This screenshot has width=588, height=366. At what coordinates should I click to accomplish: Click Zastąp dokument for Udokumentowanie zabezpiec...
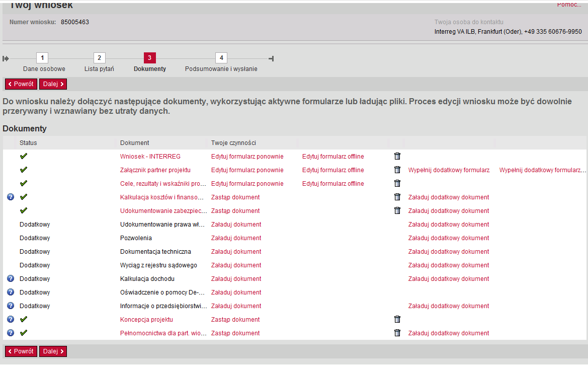[235, 210]
